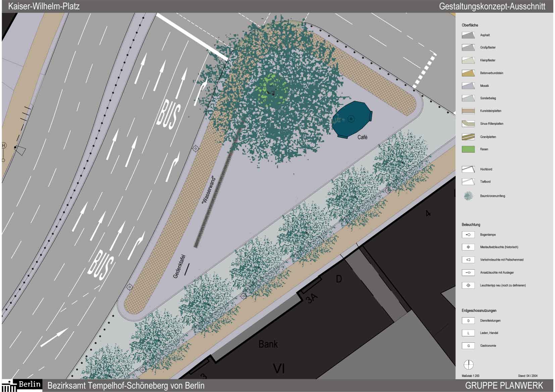Click the Bogenlampe legend symbol

(468, 235)
